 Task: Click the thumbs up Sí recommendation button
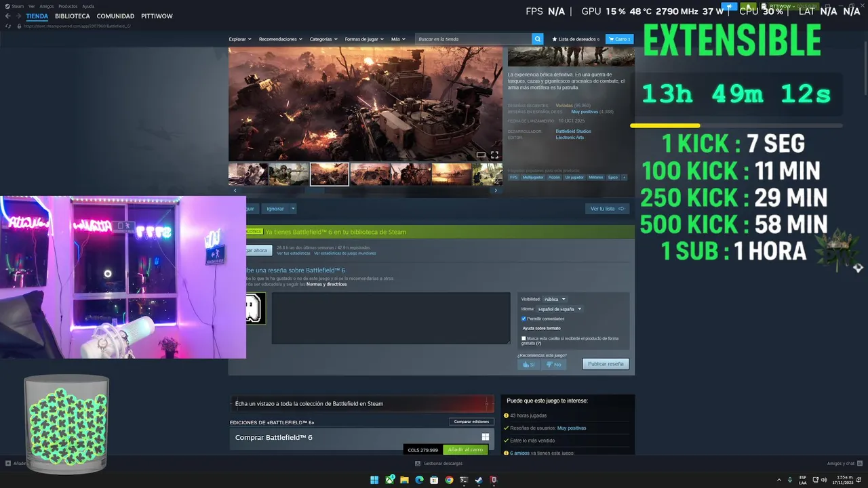coord(528,364)
